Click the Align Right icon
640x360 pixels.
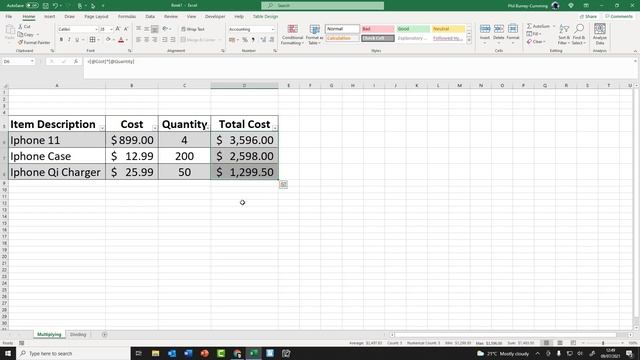tap(155, 40)
